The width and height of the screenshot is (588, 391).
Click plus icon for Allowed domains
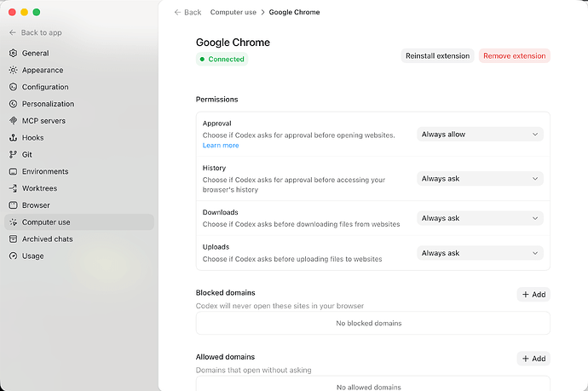[526, 359]
